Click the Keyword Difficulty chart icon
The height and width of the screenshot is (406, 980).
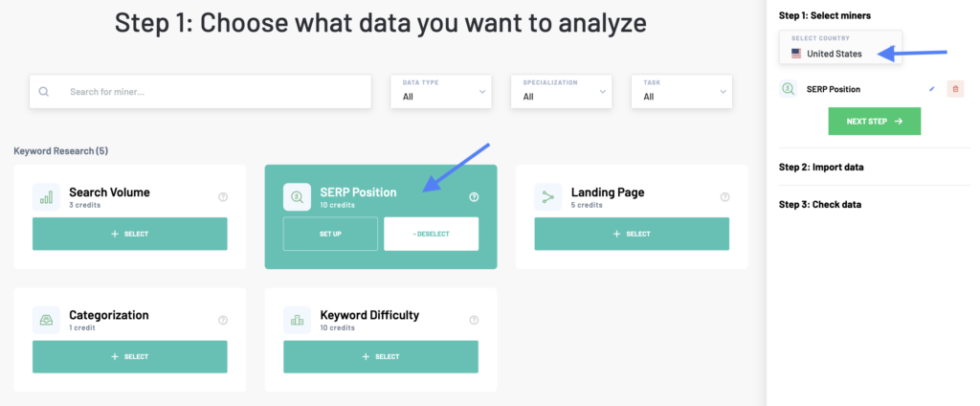tap(297, 320)
